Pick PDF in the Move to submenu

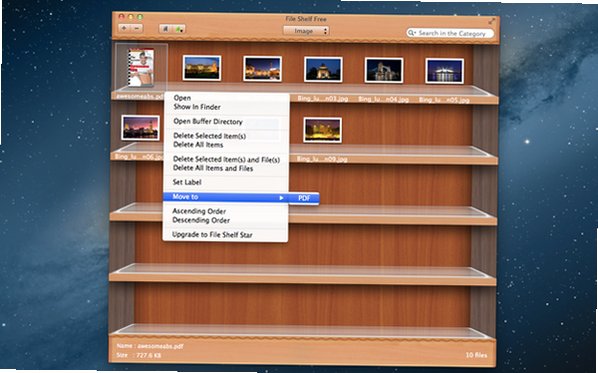pyautogui.click(x=304, y=198)
